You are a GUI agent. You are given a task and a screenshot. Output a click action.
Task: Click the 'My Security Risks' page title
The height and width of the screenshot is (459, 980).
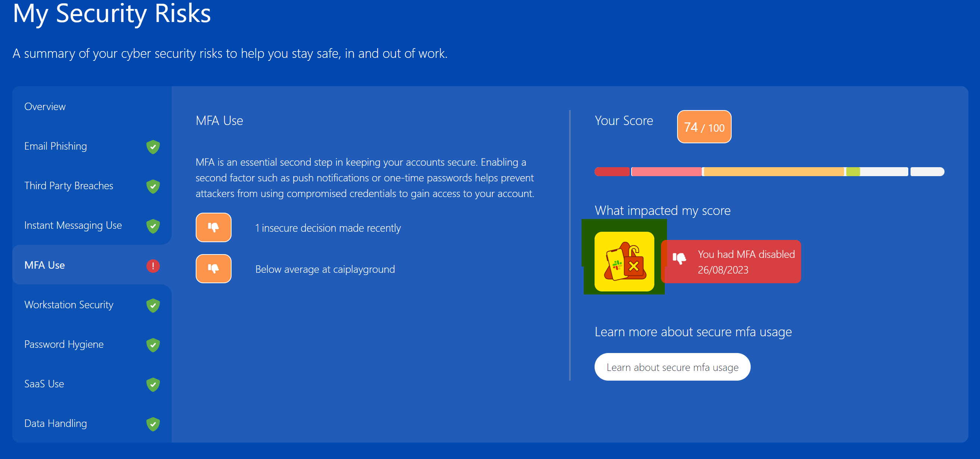(x=112, y=13)
